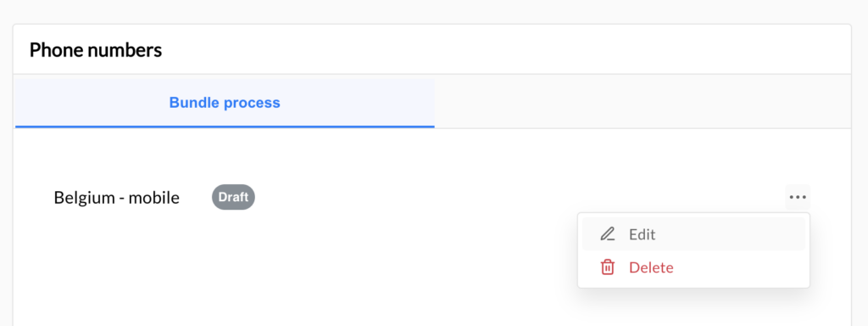Click the red Delete label
The width and height of the screenshot is (868, 326).
[x=651, y=267]
